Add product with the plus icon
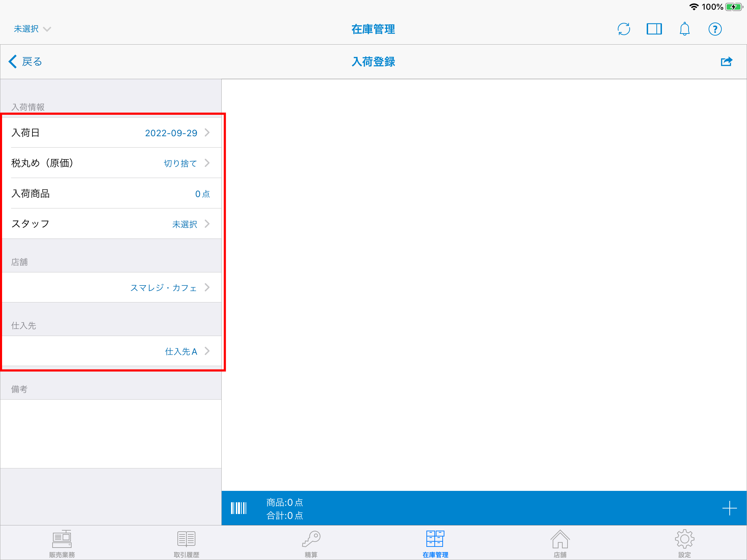747x560 pixels. (x=729, y=508)
